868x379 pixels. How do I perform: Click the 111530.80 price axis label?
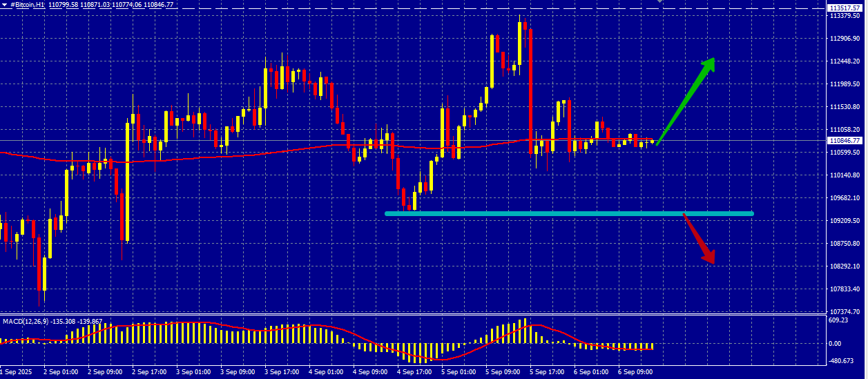tap(845, 107)
